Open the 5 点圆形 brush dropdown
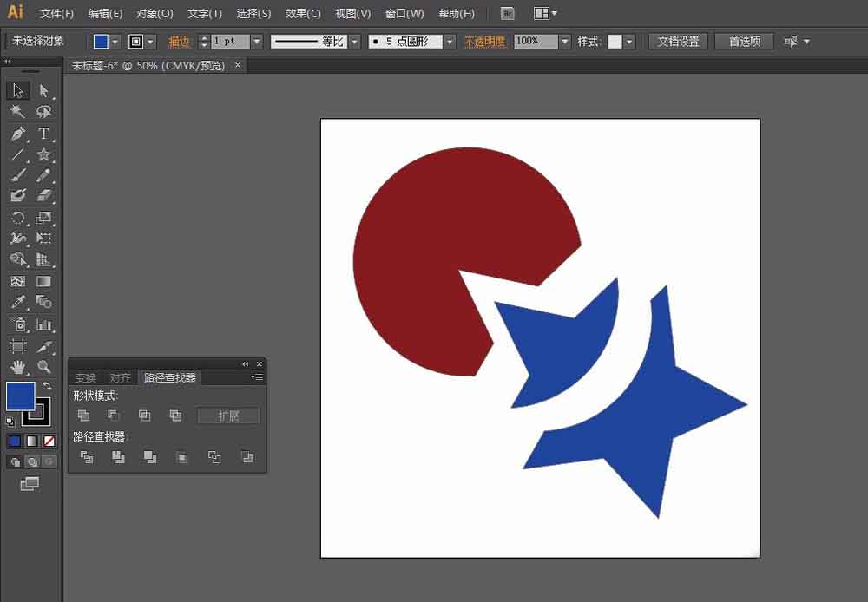The width and height of the screenshot is (868, 602). click(x=450, y=42)
